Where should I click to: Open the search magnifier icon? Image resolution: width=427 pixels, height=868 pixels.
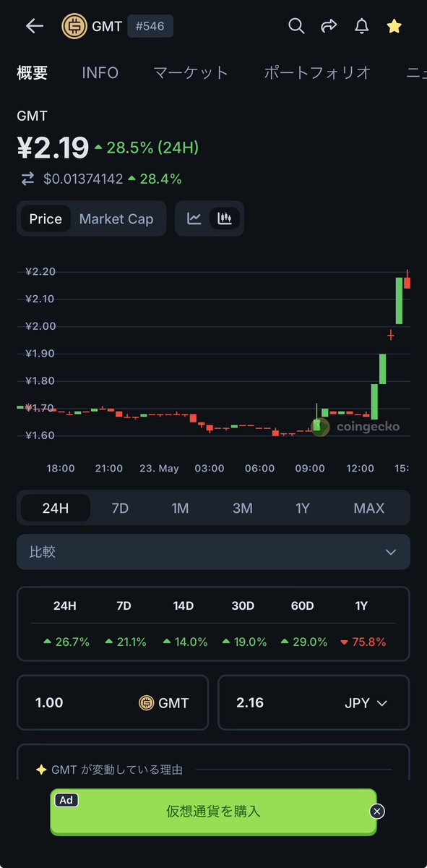point(296,26)
